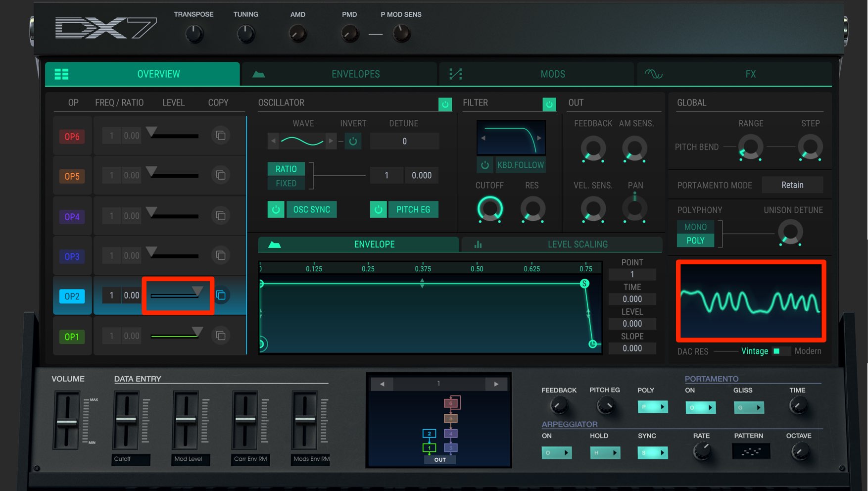Toggle the Arpeggiator ON switch

pyautogui.click(x=557, y=452)
